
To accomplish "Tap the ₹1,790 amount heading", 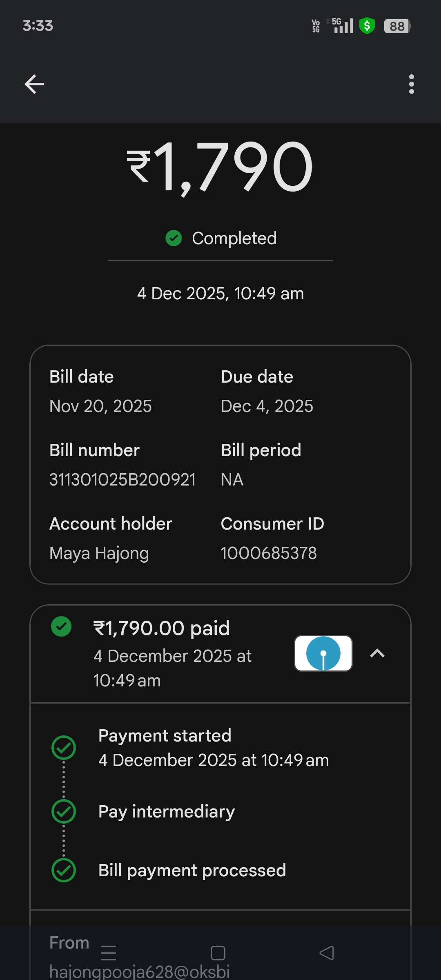I will 220,167.
